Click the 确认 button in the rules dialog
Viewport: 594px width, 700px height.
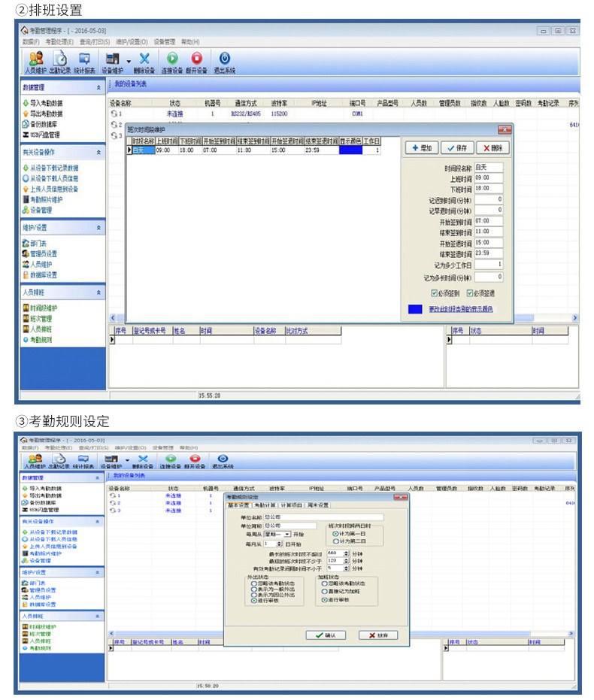coord(326,635)
